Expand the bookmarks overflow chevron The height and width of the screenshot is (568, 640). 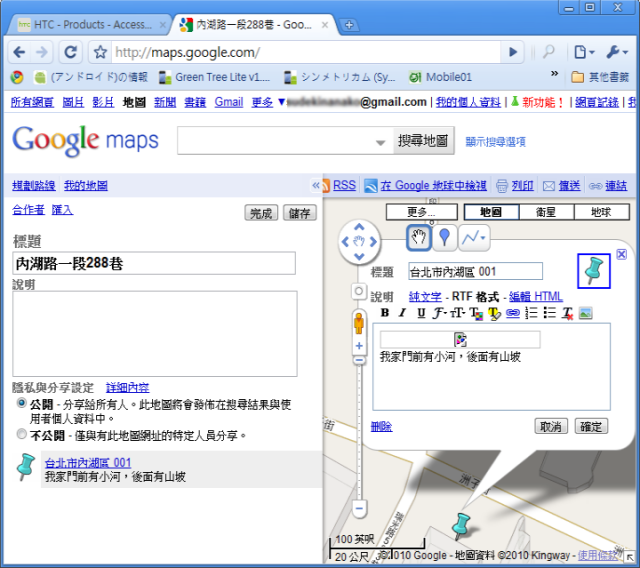click(554, 74)
